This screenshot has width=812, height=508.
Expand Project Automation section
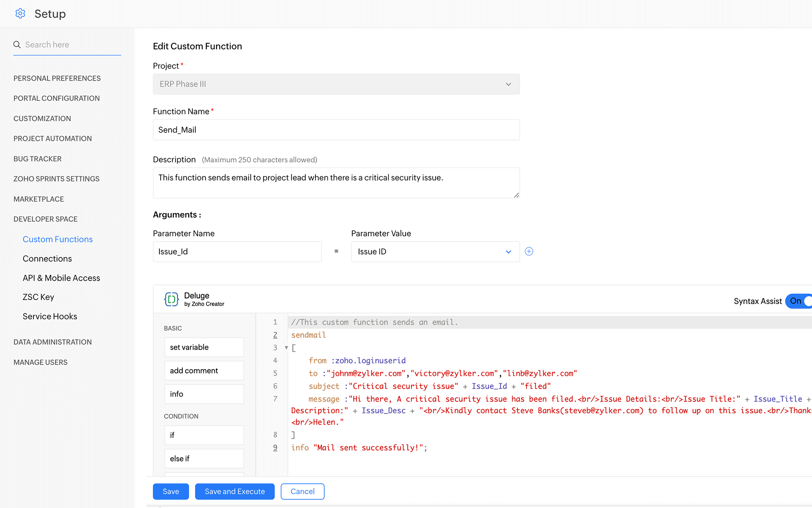(52, 138)
